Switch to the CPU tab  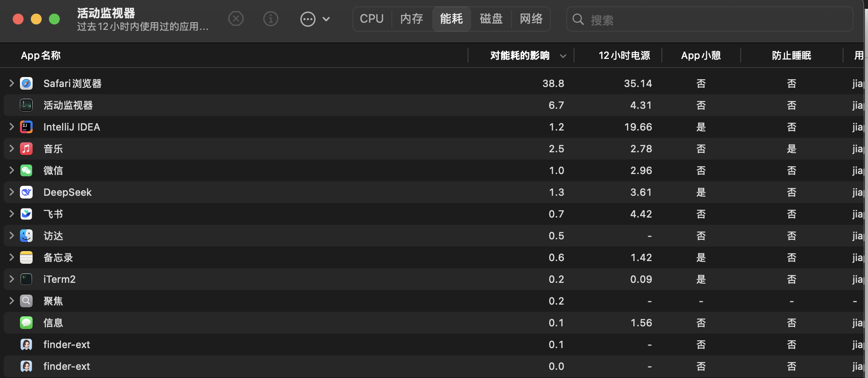pos(371,19)
